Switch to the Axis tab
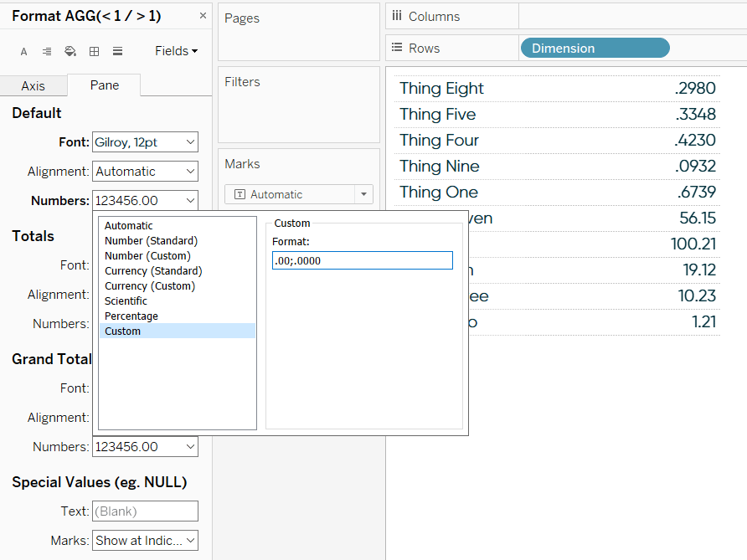The height and width of the screenshot is (560, 747). 33,85
